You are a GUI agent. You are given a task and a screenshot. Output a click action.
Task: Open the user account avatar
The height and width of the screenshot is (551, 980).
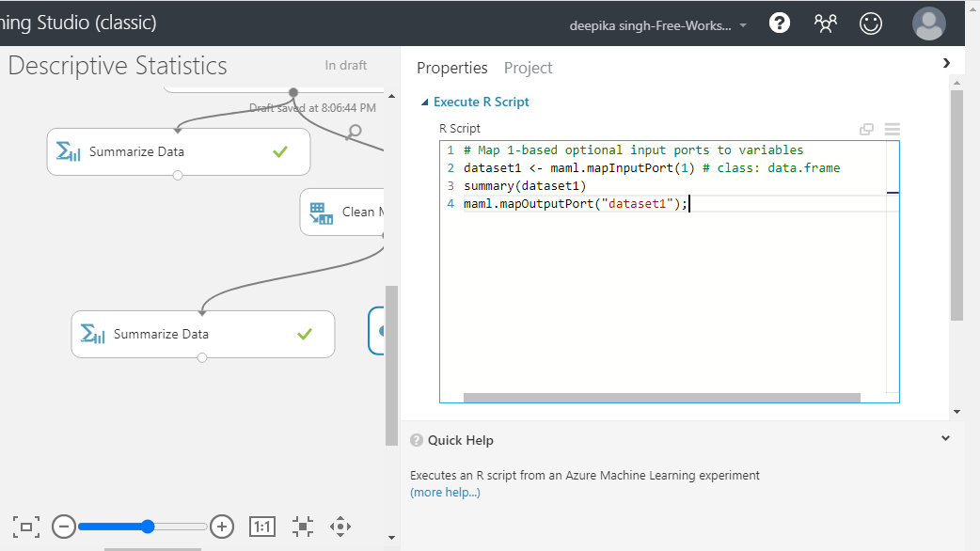pyautogui.click(x=929, y=24)
